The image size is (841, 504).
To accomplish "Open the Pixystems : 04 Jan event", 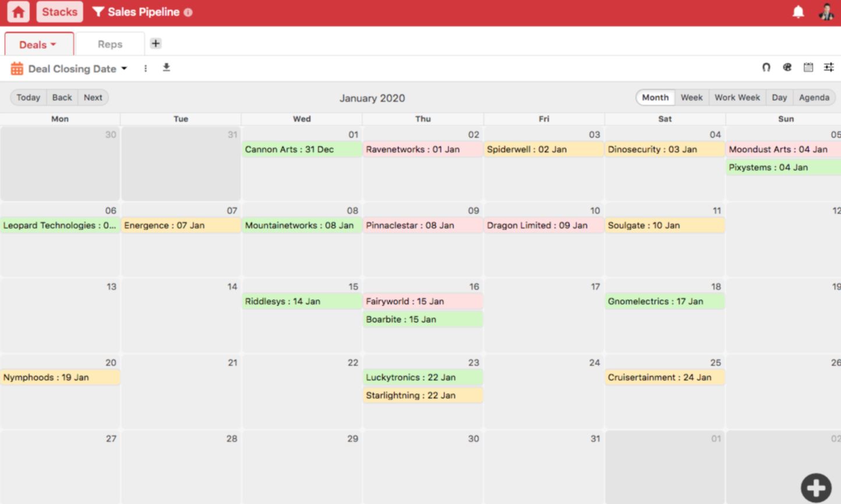I will (x=784, y=168).
